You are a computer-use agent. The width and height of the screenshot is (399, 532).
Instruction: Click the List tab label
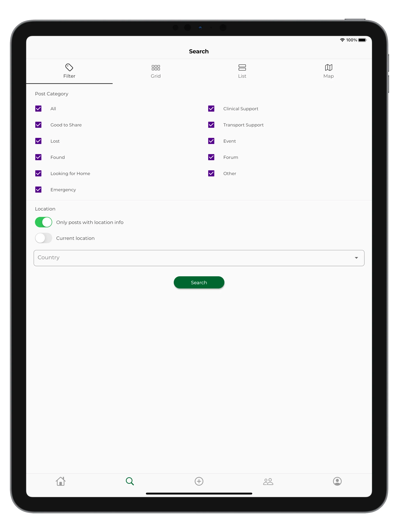(242, 76)
